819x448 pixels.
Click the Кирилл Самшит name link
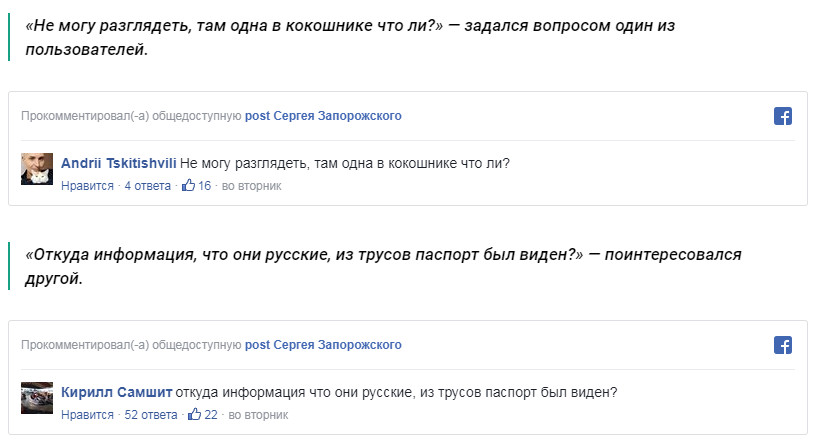click(116, 392)
